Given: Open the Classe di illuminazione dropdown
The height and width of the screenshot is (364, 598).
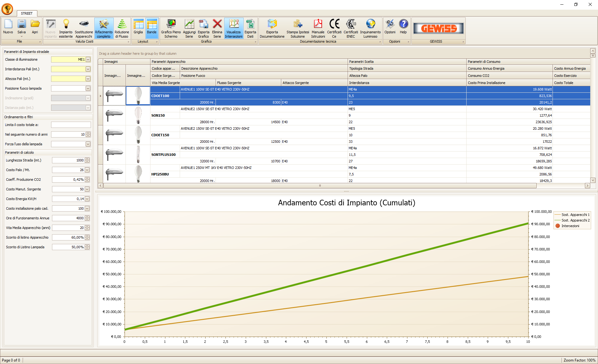Looking at the screenshot, I should point(88,59).
